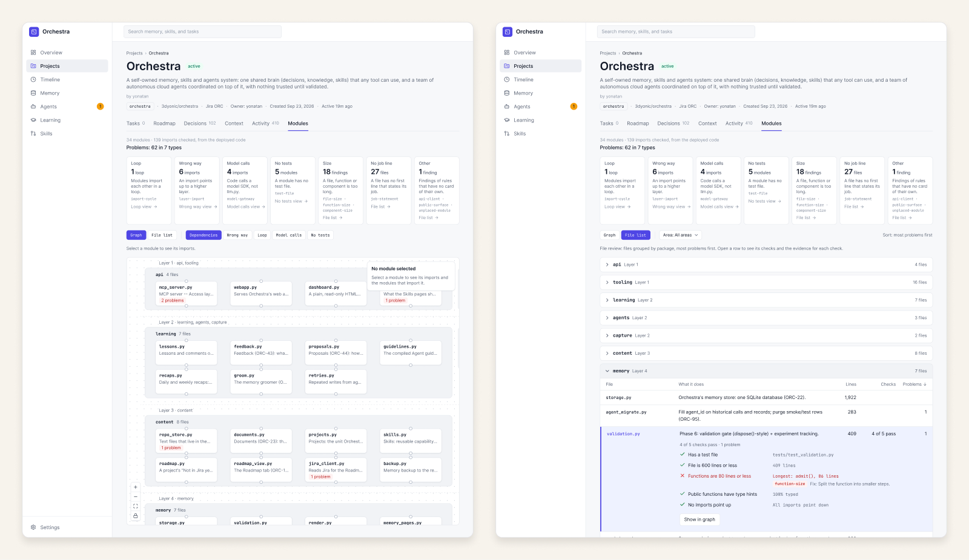
Task: Click Skills icon in left window sidebar
Action: click(33, 134)
